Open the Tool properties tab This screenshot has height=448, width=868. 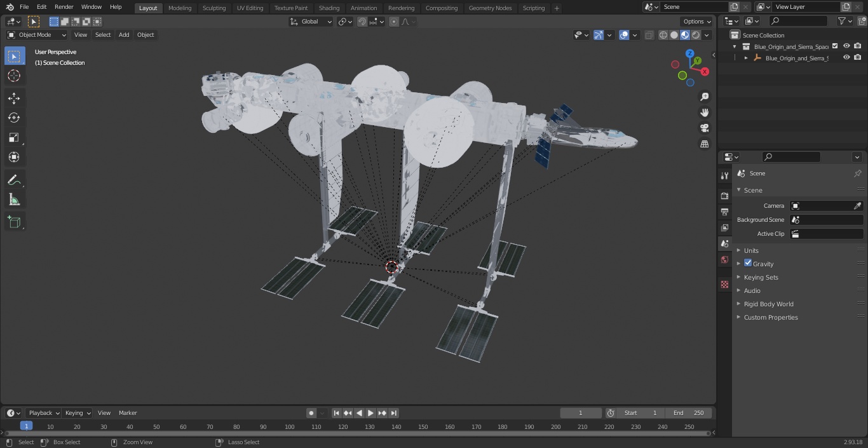click(x=724, y=176)
